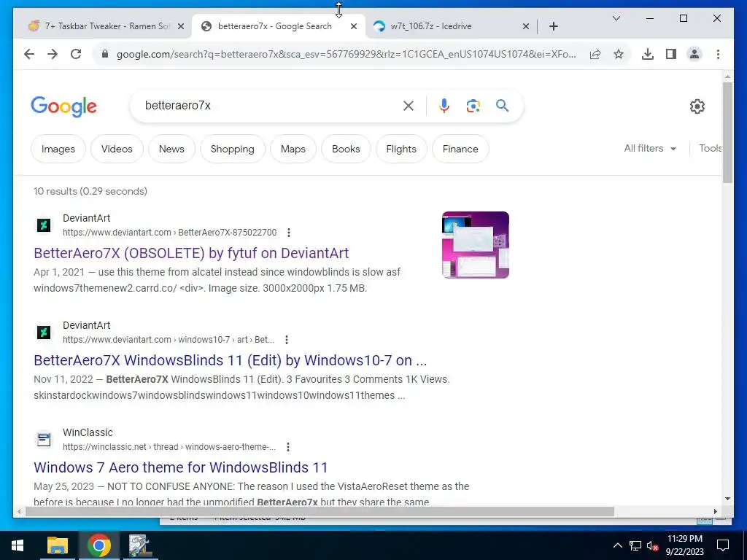Reload the Google search page
Screen dimensions: 747x560
click(x=76, y=54)
